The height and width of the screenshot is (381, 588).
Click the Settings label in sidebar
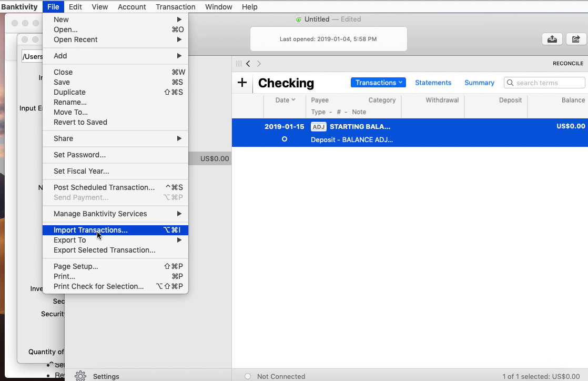click(106, 376)
